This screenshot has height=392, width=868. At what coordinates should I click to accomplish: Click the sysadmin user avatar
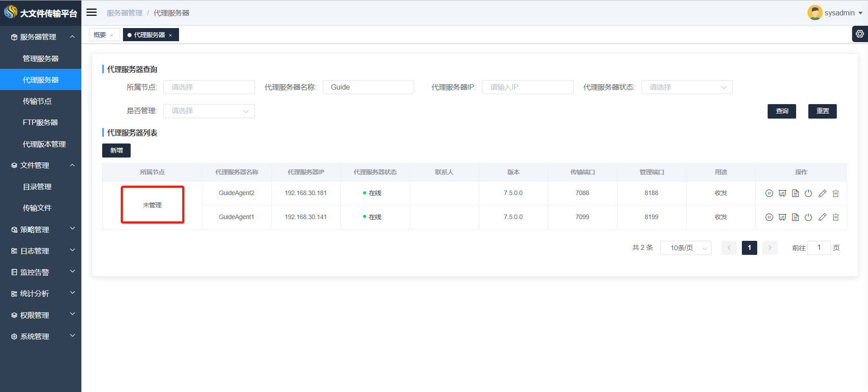coord(815,13)
